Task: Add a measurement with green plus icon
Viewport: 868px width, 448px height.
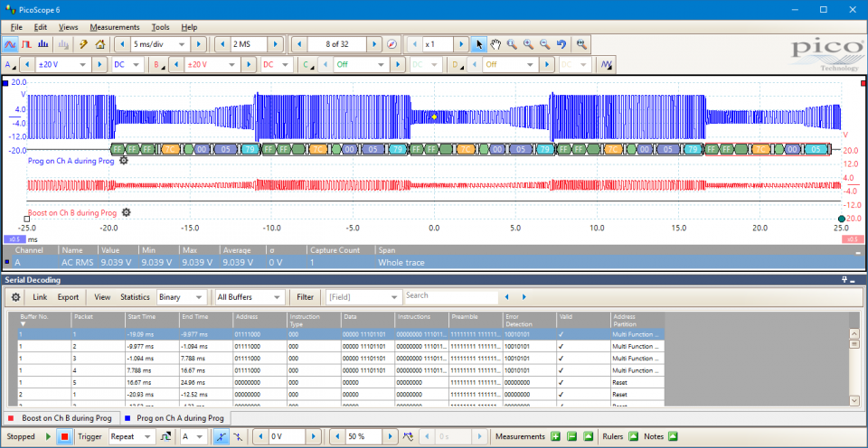Action: pos(555,436)
